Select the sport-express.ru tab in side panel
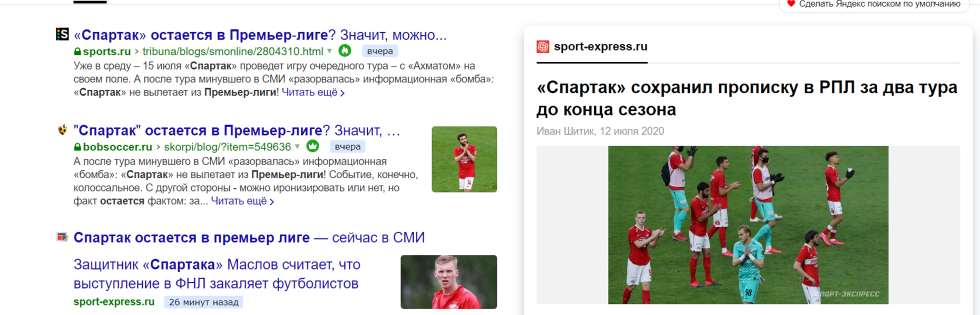Image resolution: width=980 pixels, height=315 pixels. (592, 46)
